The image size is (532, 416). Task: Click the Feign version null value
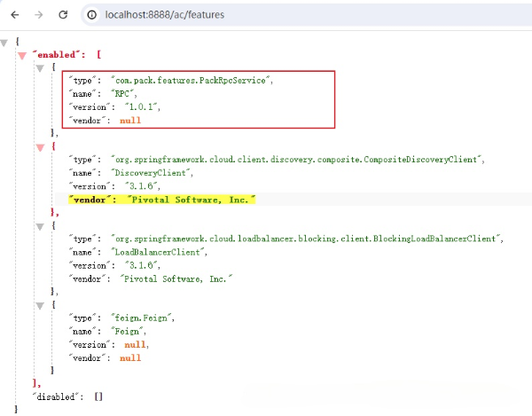tap(135, 345)
